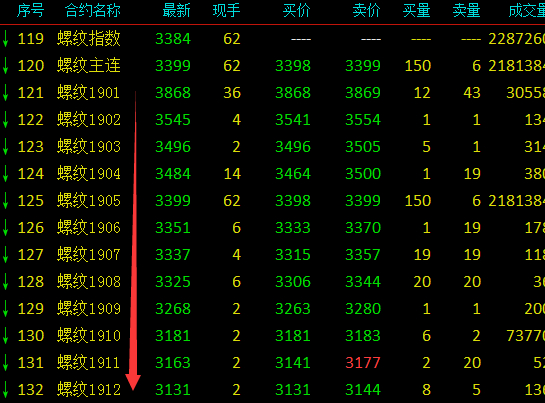Open the 螺纹1905 contract

coord(89,201)
